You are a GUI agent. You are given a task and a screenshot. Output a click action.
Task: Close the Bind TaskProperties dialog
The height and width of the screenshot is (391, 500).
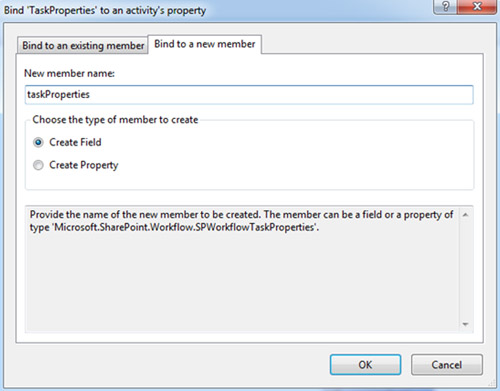477,6
